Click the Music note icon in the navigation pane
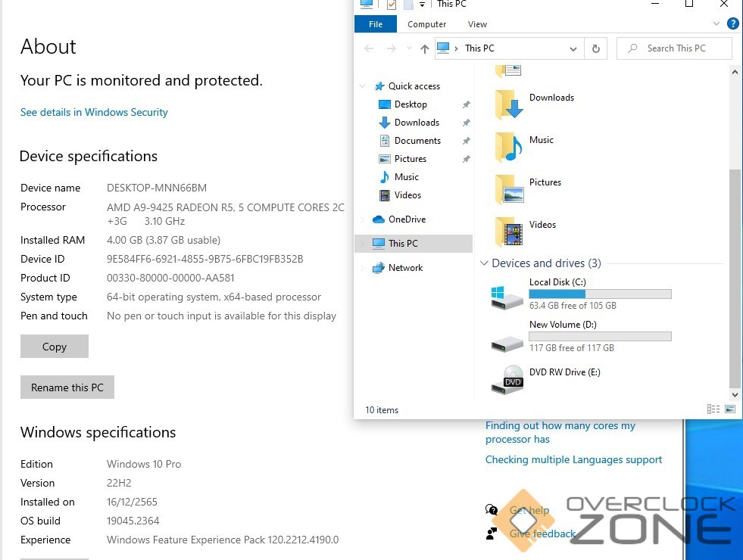Image resolution: width=743 pixels, height=560 pixels. (384, 177)
